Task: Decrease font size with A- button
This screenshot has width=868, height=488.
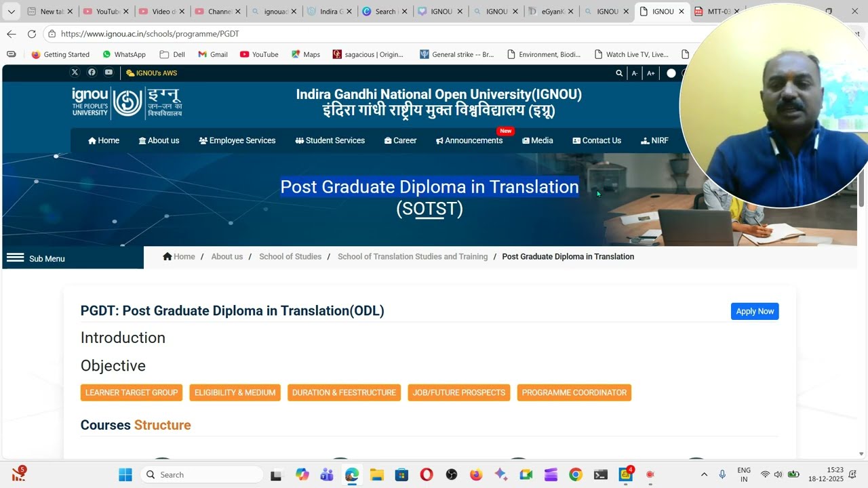Action: click(635, 73)
